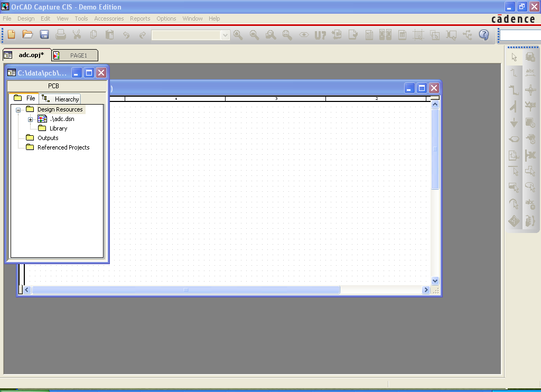Open the cross reference parts tool

point(385,35)
